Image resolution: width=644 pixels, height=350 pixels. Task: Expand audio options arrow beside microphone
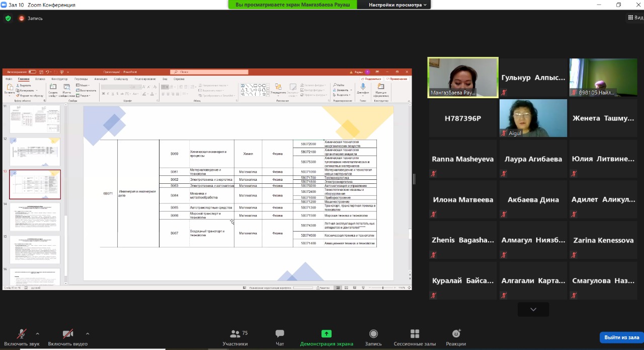coord(37,333)
